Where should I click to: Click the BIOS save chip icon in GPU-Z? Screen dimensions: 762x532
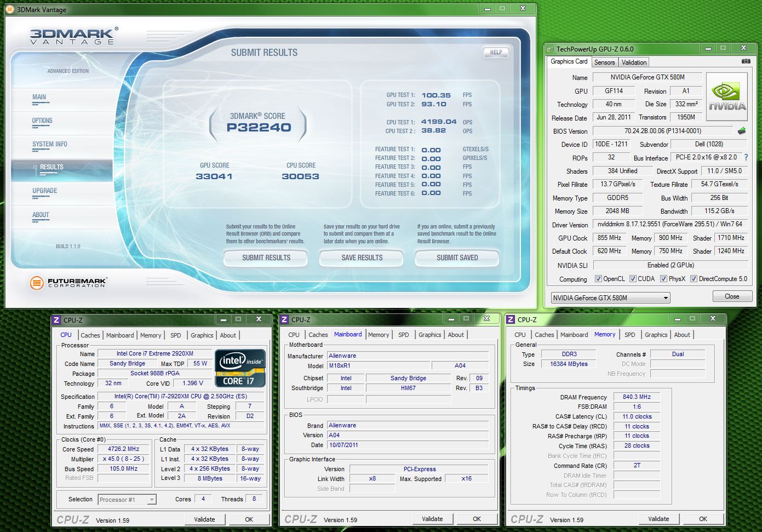[742, 131]
